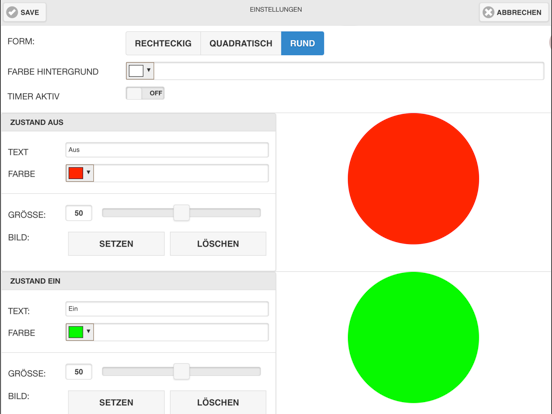Click the Zustand Aus color value field
552x414 pixels.
181,173
